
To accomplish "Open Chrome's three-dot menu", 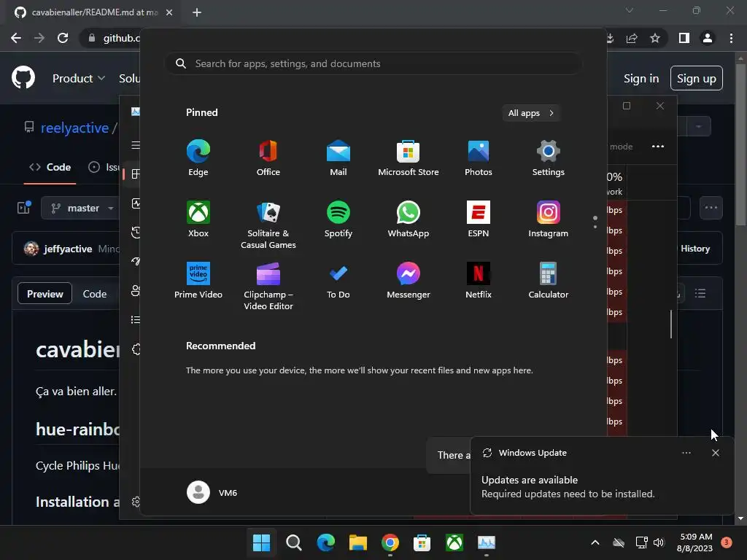I will pos(731,38).
